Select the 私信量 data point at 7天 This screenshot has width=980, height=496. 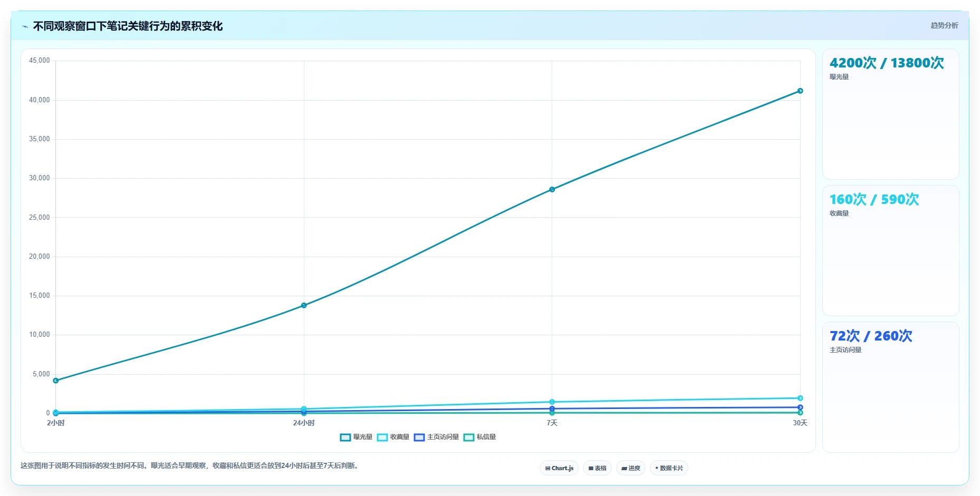pyautogui.click(x=552, y=413)
